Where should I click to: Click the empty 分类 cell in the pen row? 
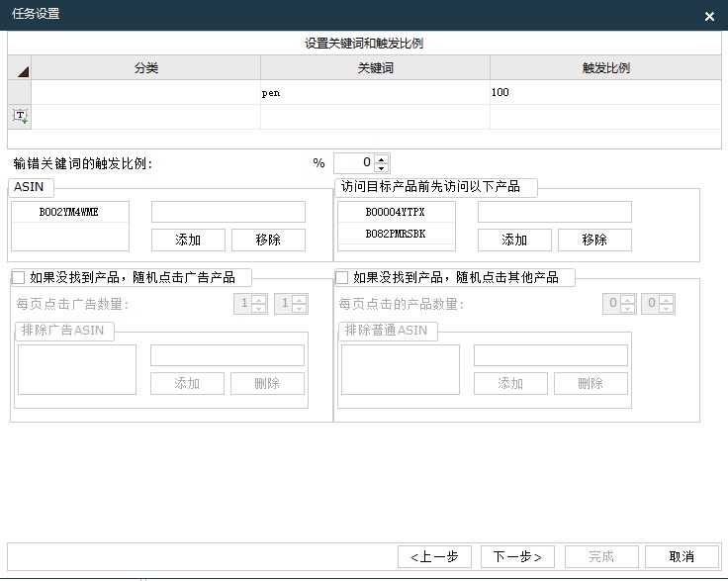(x=145, y=92)
